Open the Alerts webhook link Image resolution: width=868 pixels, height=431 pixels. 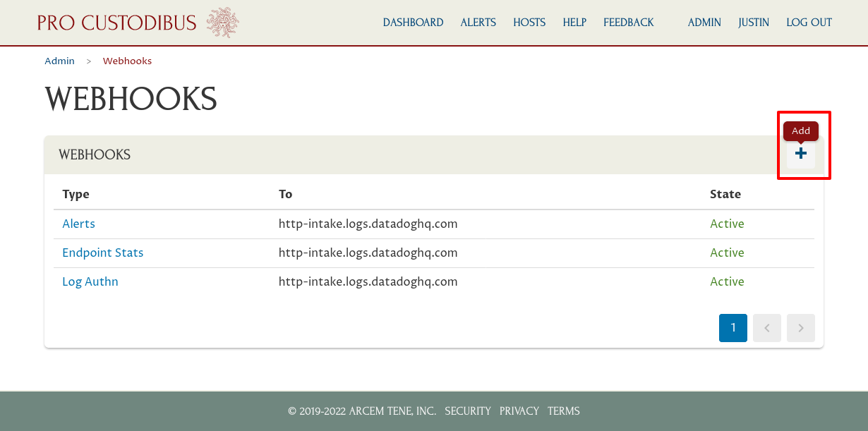pyautogui.click(x=78, y=224)
